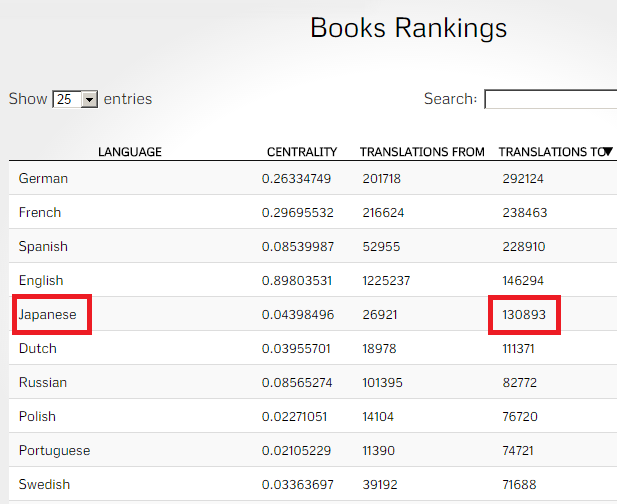Select the Russian language cell
Screen dimensions: 617x504
tap(43, 382)
